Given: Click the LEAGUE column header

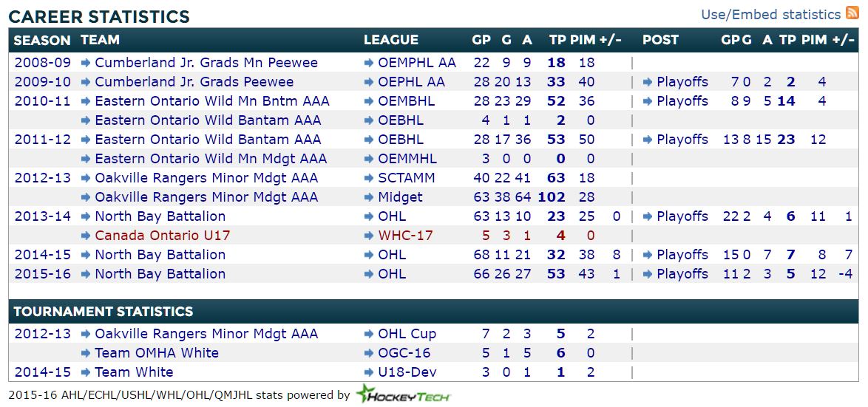Looking at the screenshot, I should click(x=391, y=40).
